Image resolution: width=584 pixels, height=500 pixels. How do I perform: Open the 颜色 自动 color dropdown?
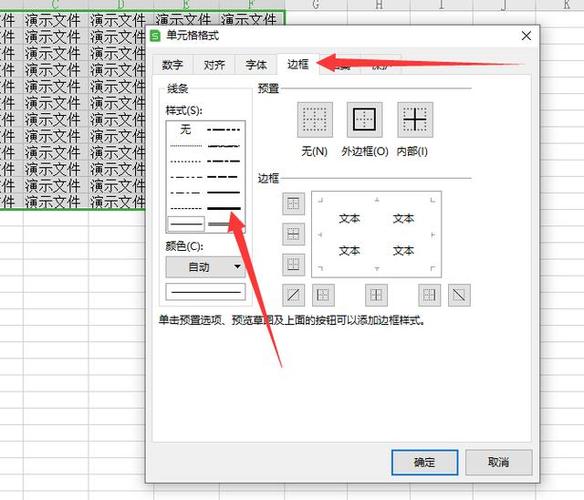(205, 267)
